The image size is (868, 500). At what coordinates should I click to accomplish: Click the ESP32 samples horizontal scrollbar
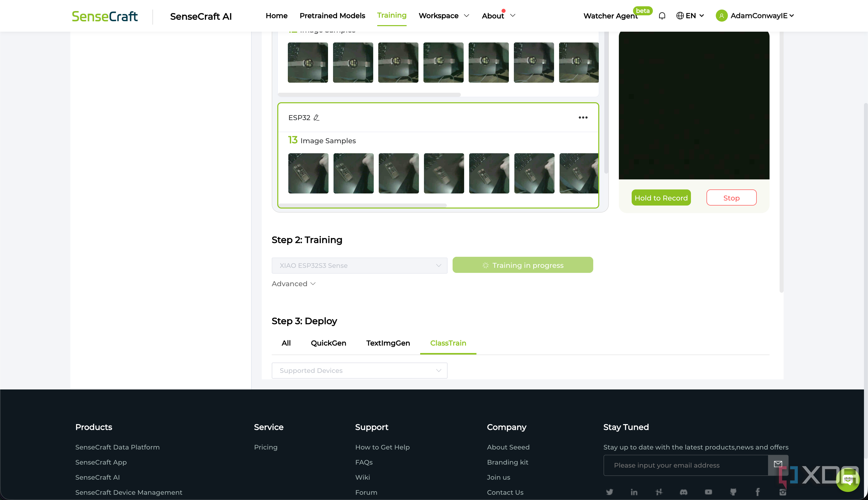363,205
